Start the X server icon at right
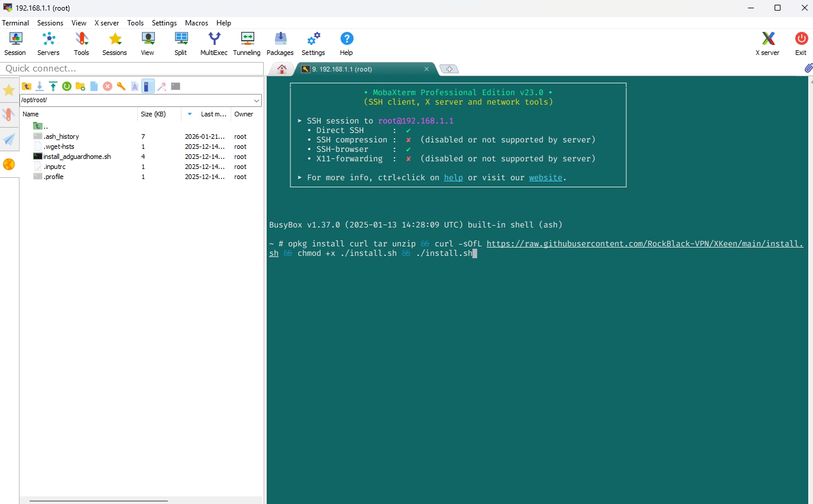 tap(767, 44)
